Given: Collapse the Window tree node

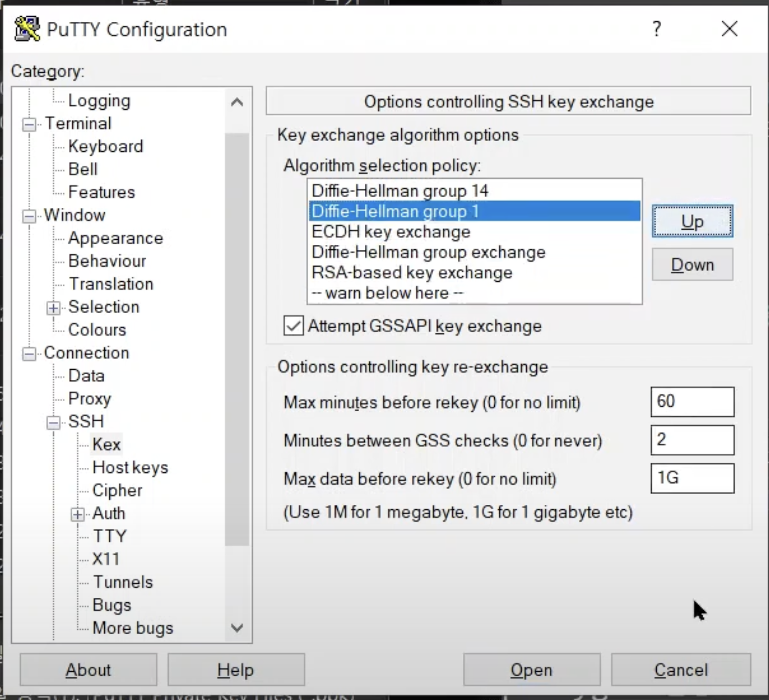Looking at the screenshot, I should (x=29, y=216).
